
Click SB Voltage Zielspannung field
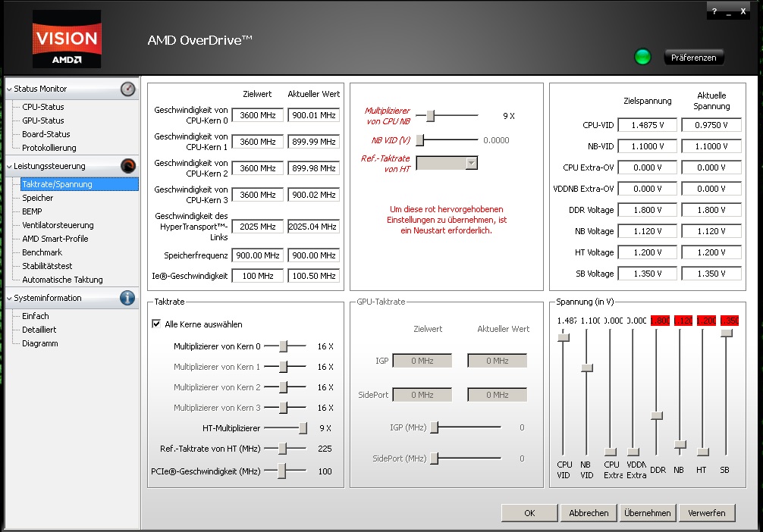[x=647, y=274]
